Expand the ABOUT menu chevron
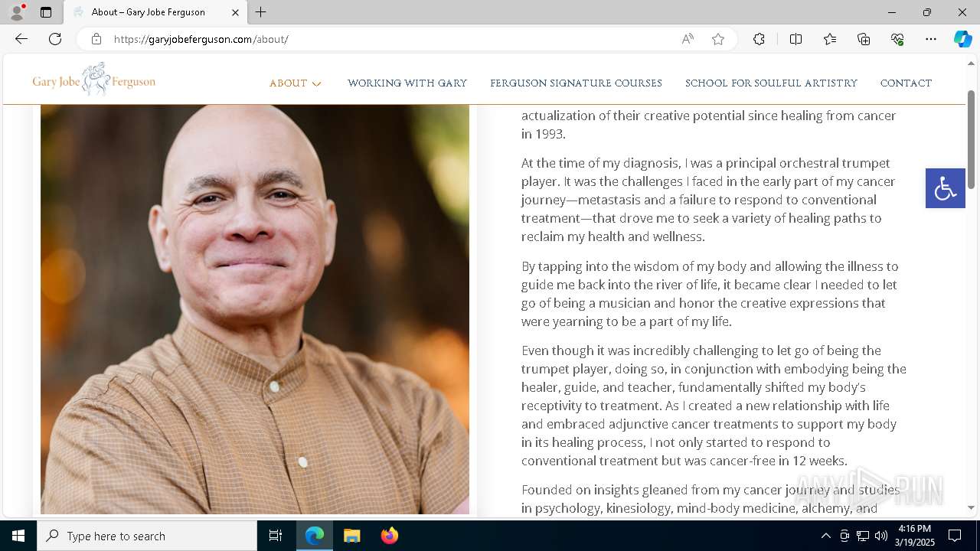Viewport: 980px width, 551px height. pyautogui.click(x=317, y=84)
